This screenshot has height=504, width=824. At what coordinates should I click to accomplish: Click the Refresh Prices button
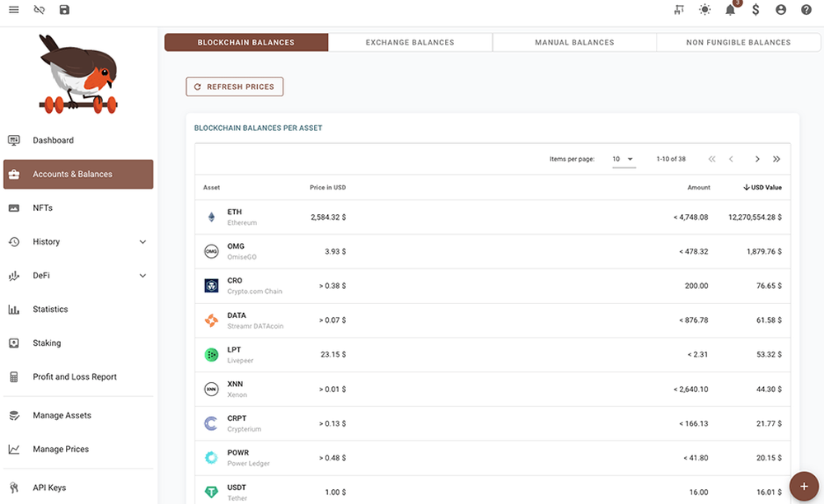[234, 86]
